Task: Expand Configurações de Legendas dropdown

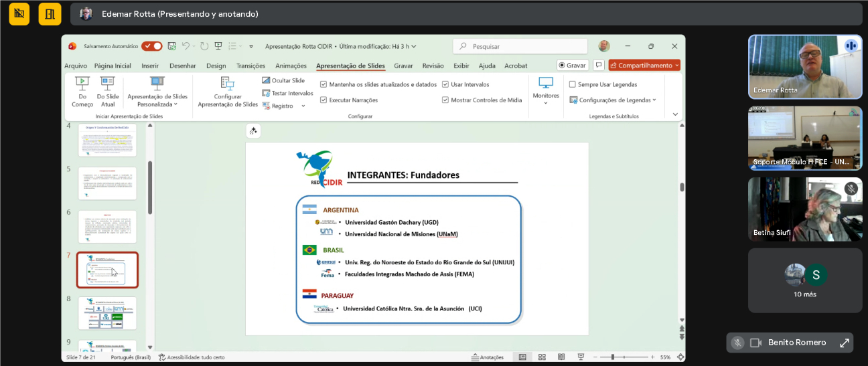Action: point(613,100)
